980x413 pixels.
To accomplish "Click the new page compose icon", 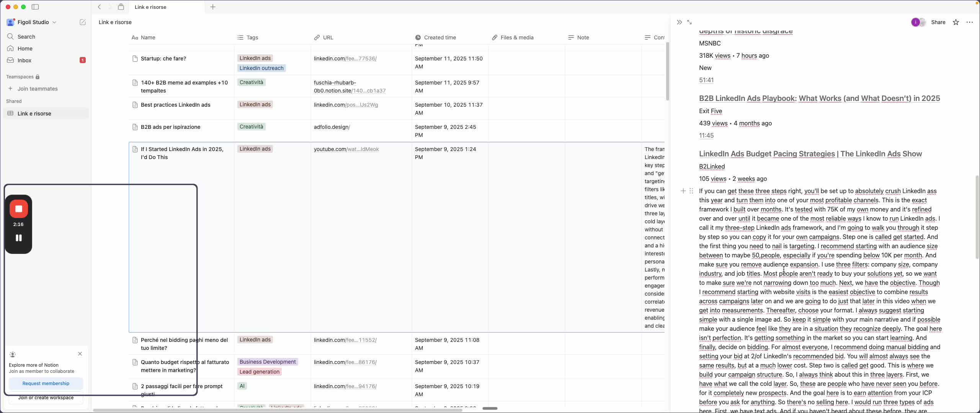I will coord(82,22).
